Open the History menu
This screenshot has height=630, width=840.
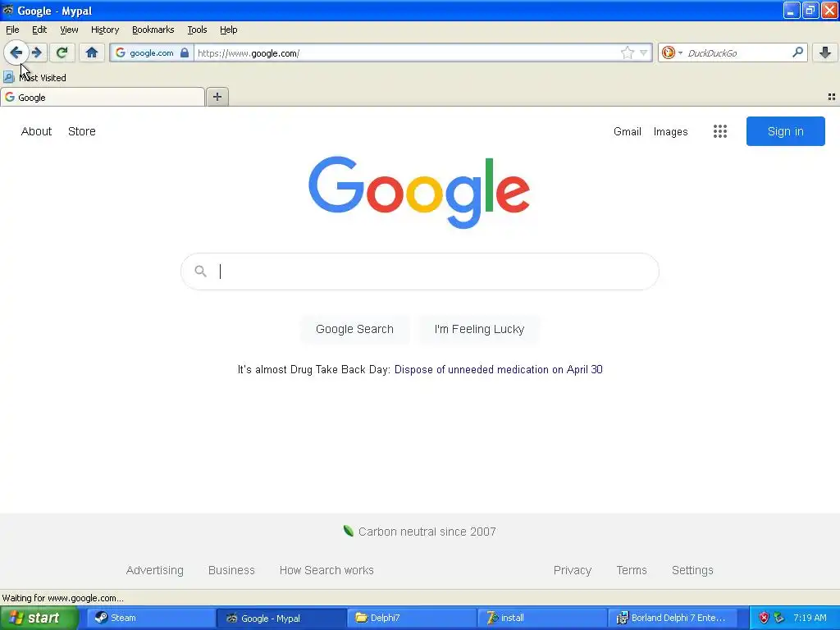[x=105, y=30]
